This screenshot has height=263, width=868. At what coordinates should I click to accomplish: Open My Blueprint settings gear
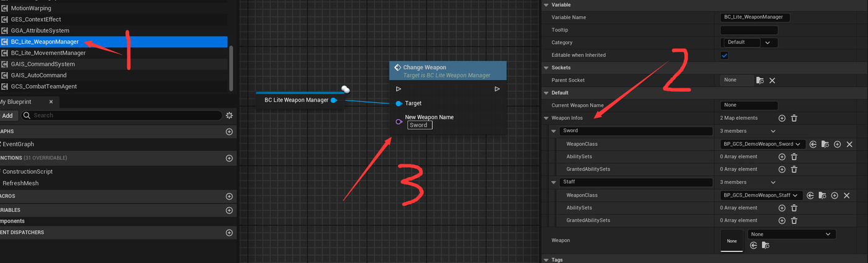coord(229,115)
